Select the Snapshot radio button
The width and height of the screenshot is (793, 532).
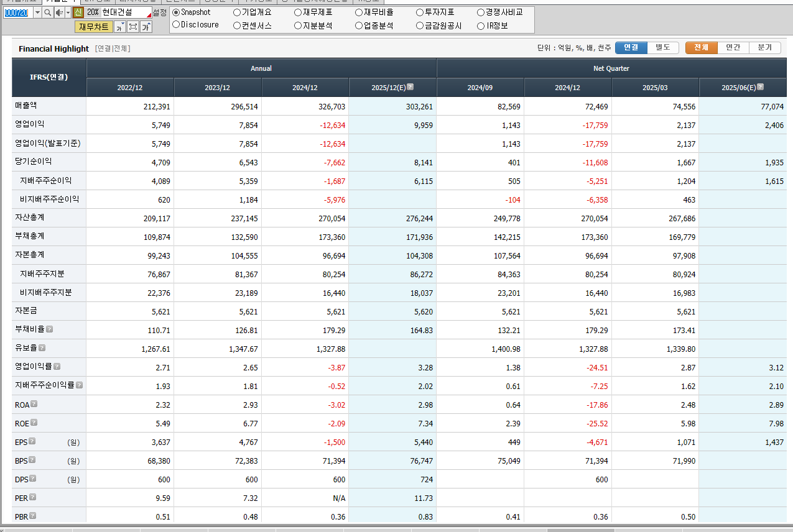click(176, 12)
